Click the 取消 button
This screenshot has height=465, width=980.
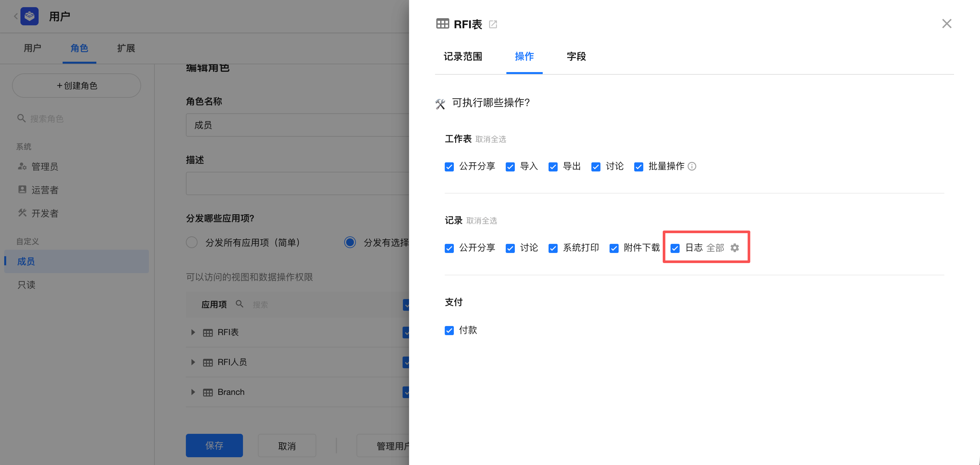(x=287, y=446)
